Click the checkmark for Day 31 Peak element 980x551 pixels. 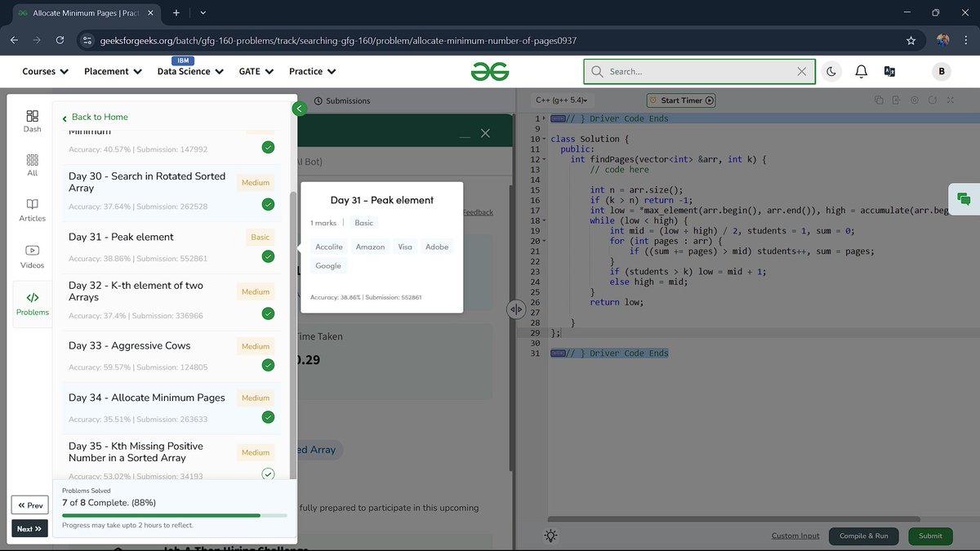(x=268, y=256)
